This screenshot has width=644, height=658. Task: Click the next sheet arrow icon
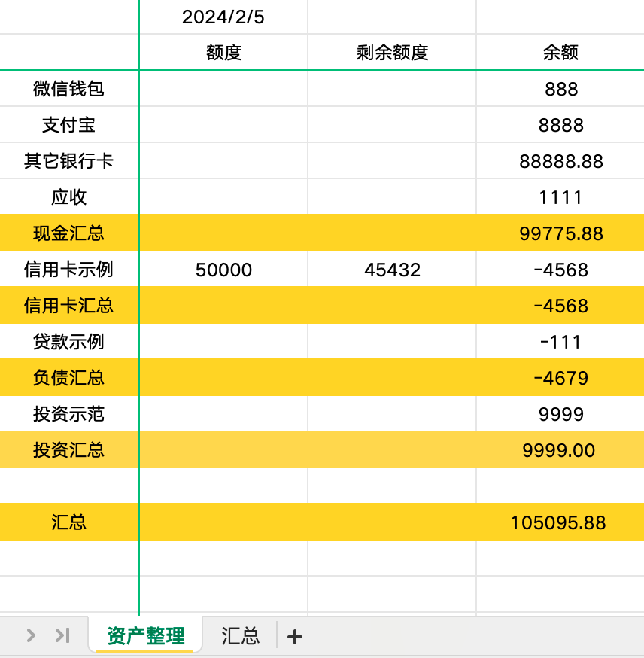point(31,635)
